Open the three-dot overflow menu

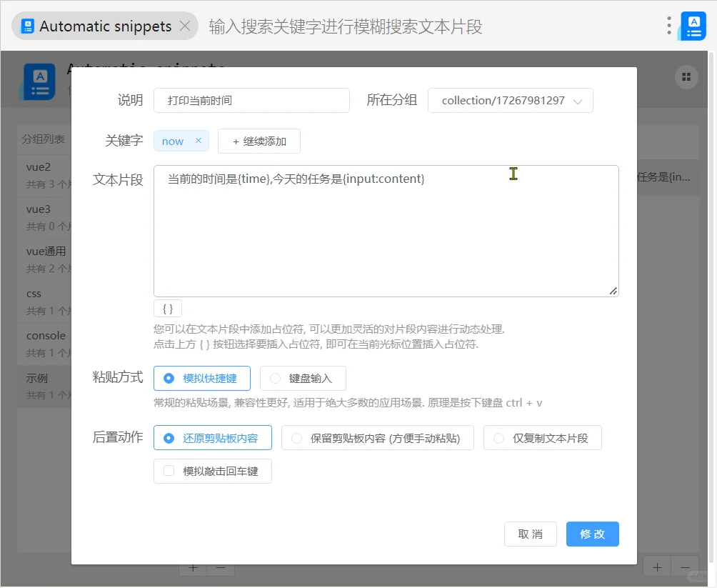click(669, 26)
